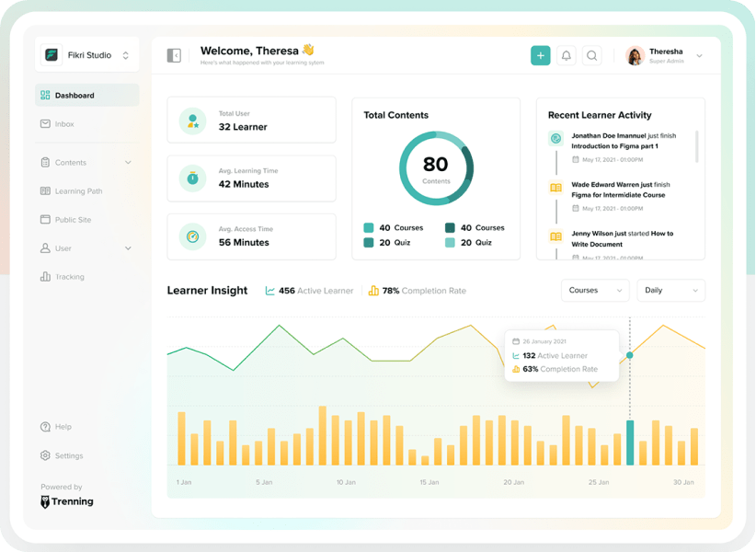Open the Daily period dropdown
756x552 pixels.
coord(670,290)
